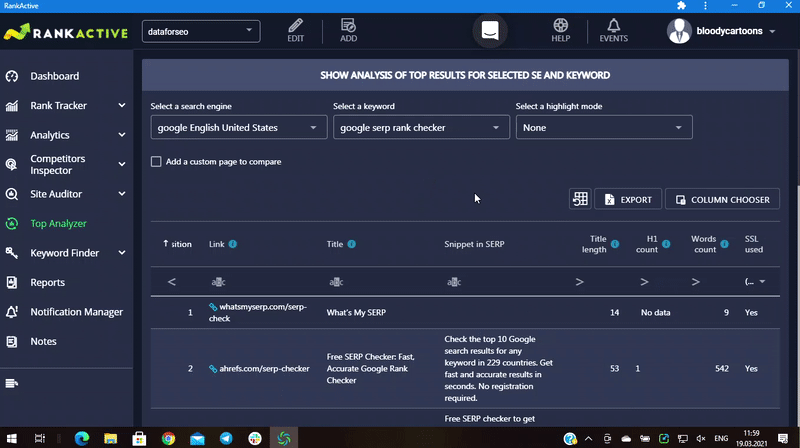Click the RankActive logo
800x448 pixels.
66,32
